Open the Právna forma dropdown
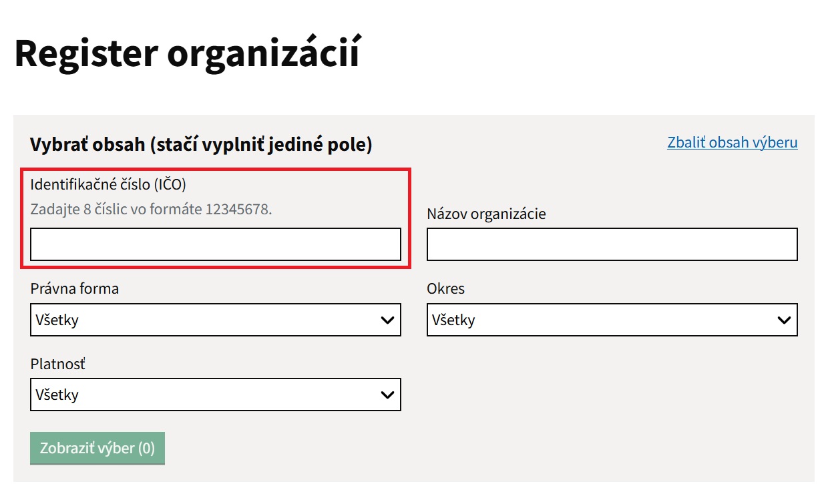 216,320
